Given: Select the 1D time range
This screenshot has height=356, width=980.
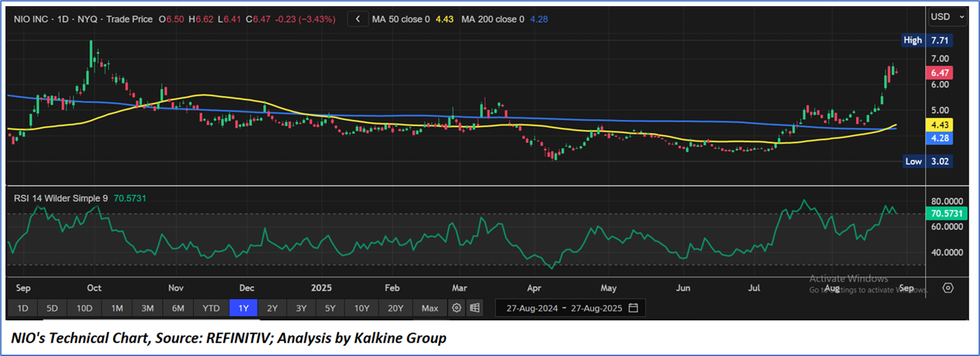Looking at the screenshot, I should coord(22,308).
